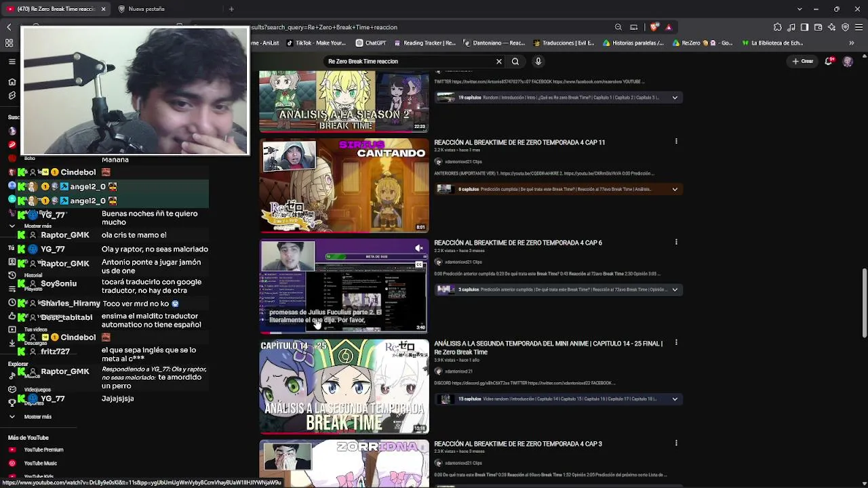Open Brave Rewards triangle icon

(669, 27)
